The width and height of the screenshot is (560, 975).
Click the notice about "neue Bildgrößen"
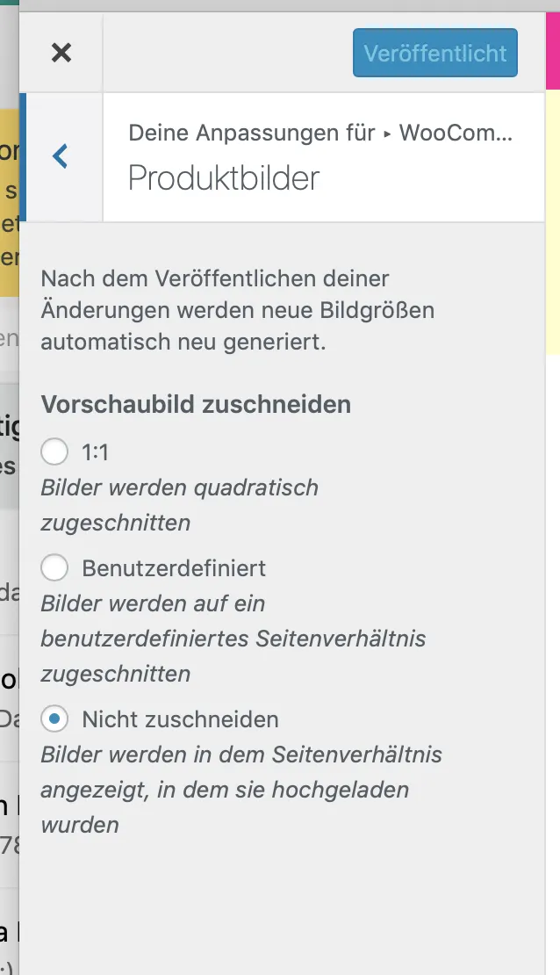(237, 310)
